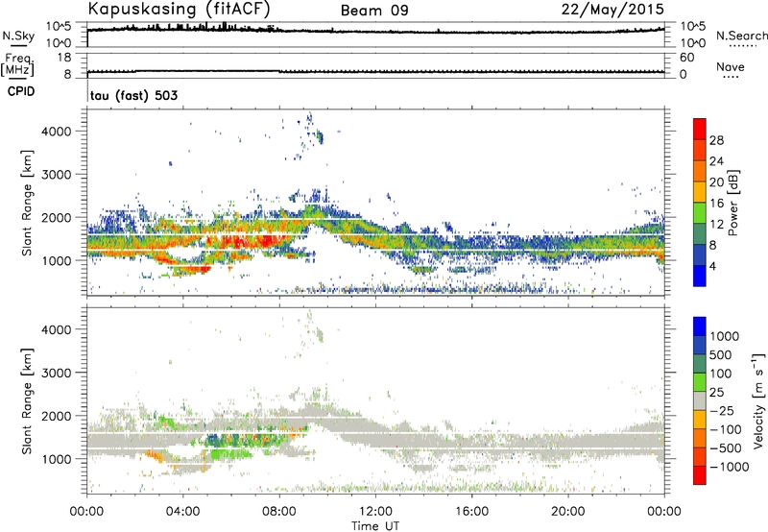
Task: Click the Slant Range label of power panel
Action: coord(27,203)
